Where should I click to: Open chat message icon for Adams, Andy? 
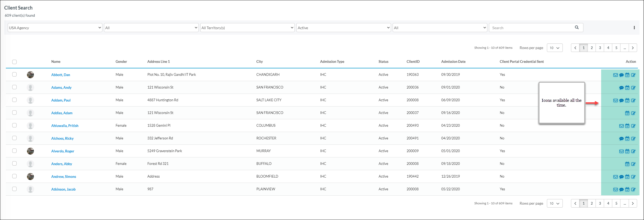pyautogui.click(x=622, y=88)
